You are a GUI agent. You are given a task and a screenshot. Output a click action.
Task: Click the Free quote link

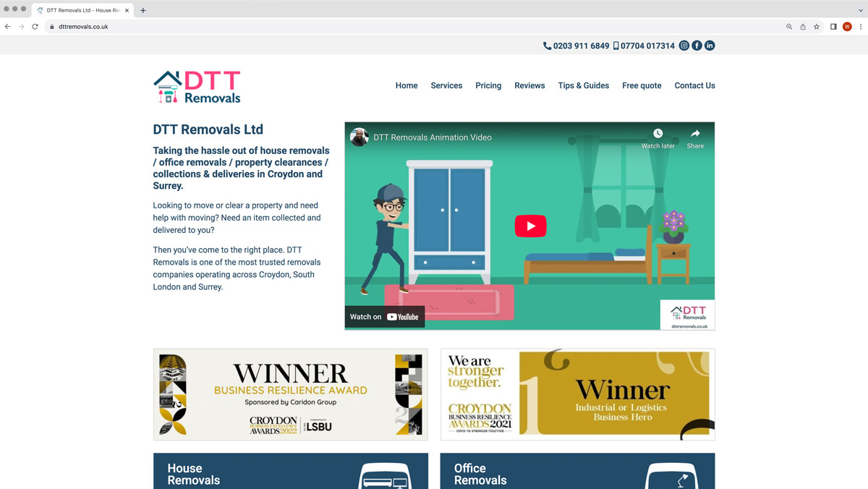click(642, 85)
